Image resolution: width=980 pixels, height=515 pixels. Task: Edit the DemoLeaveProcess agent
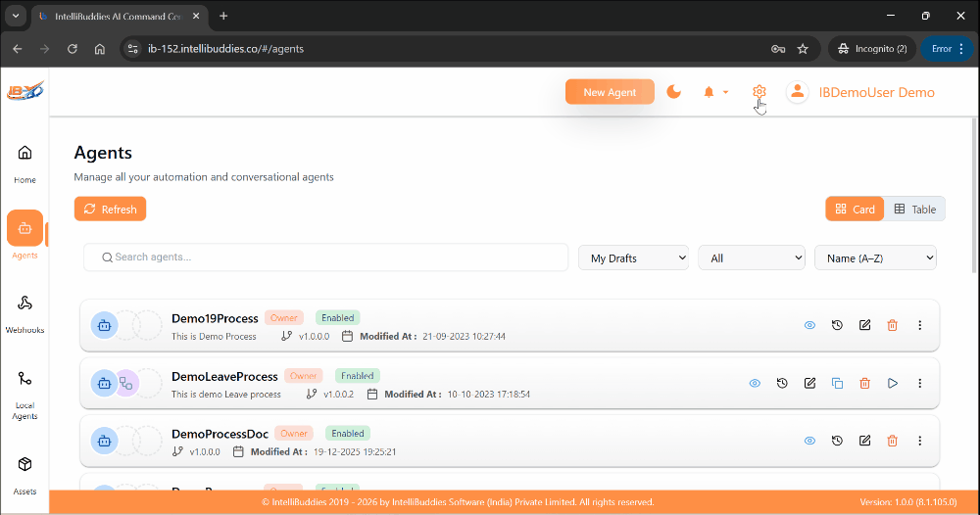(x=809, y=383)
